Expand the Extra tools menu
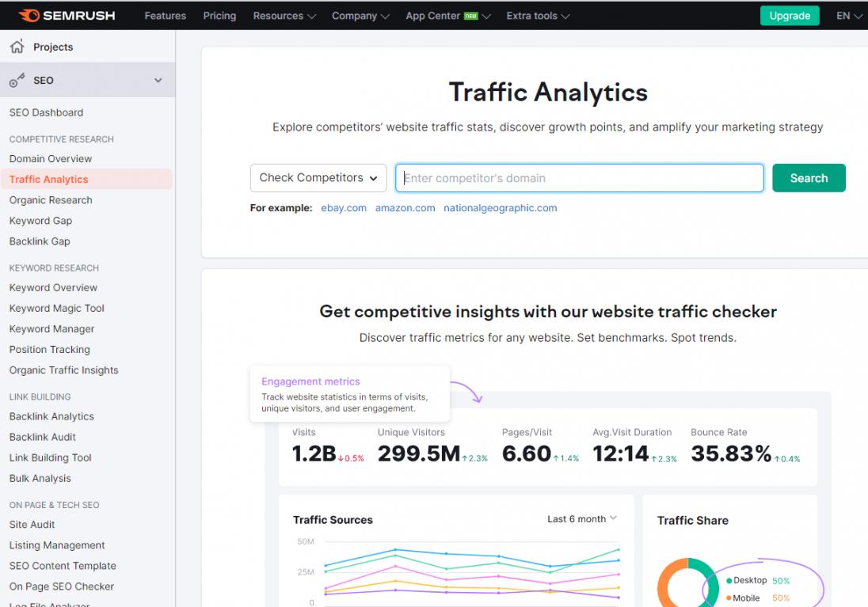This screenshot has width=868, height=607. point(537,16)
